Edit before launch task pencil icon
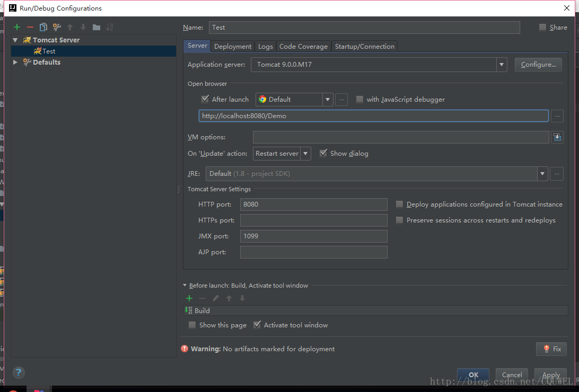Viewport: 579px width, 392px height. coord(216,298)
